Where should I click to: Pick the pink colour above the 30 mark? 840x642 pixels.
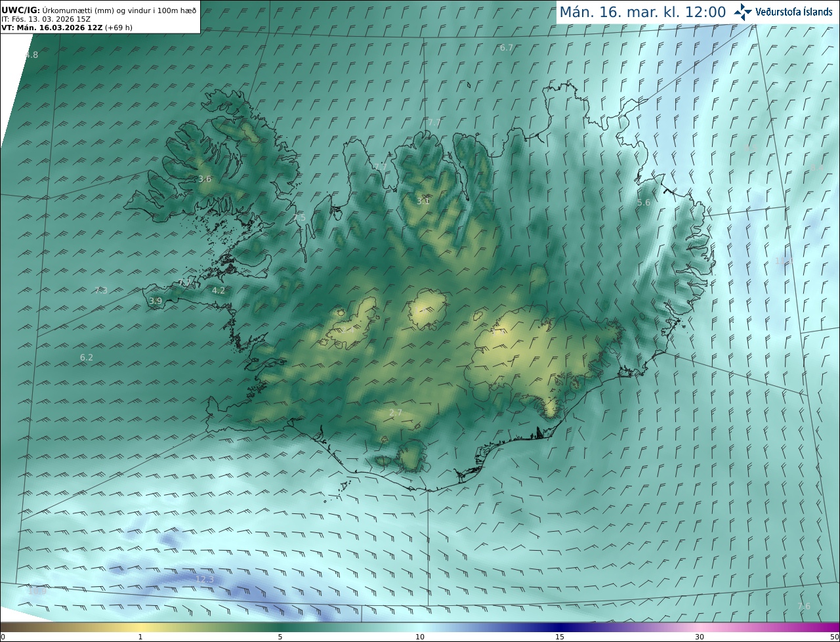click(x=700, y=627)
